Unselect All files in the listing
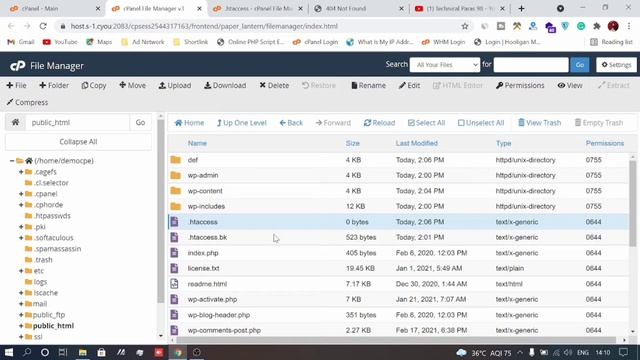 click(x=481, y=123)
